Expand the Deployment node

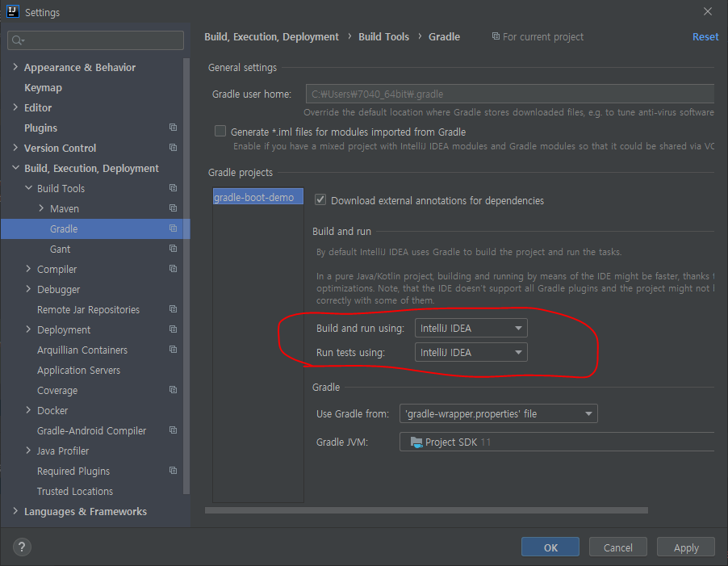tap(28, 329)
